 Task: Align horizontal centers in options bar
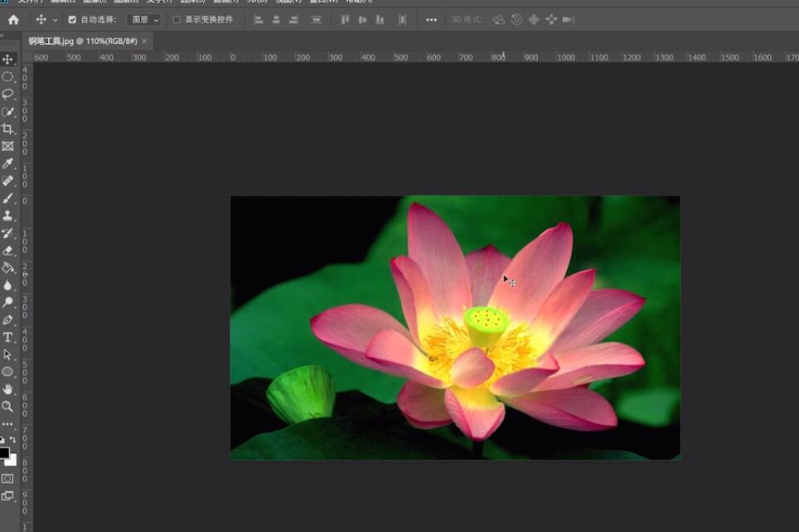point(276,20)
